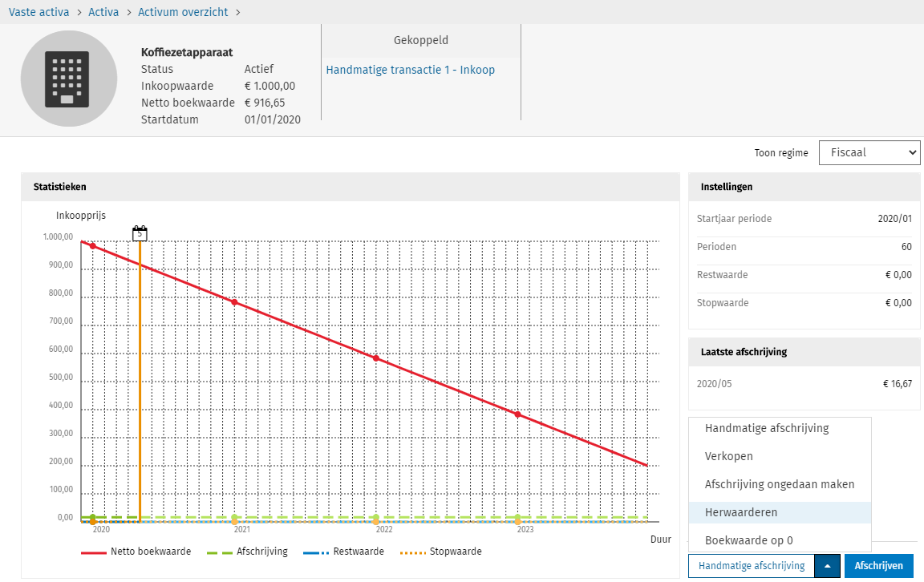Navigate to Activa breadcrumb link
This screenshot has height=582, width=924.
tap(103, 12)
